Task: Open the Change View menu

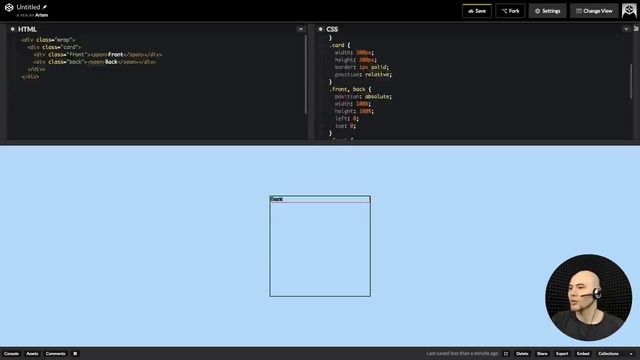Action: (594, 11)
